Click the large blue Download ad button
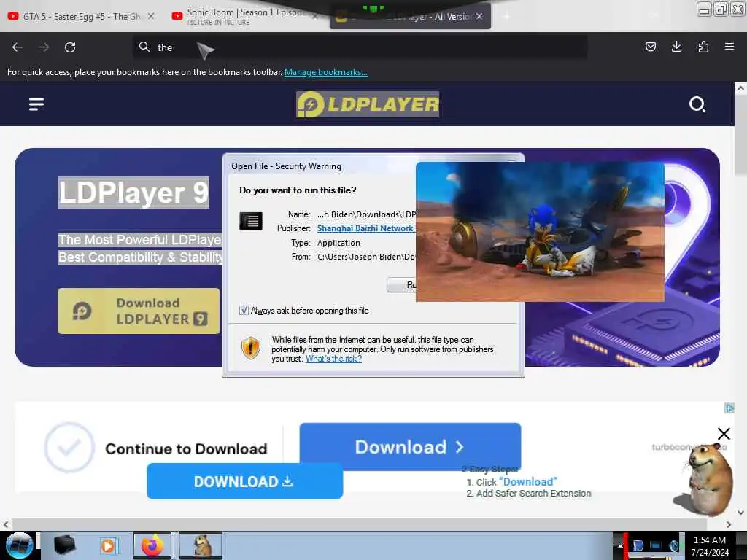 (x=410, y=446)
